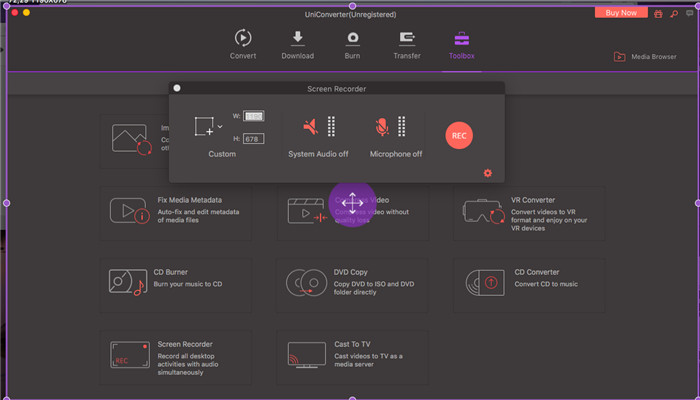Open the Cast To TV icon

(x=307, y=355)
